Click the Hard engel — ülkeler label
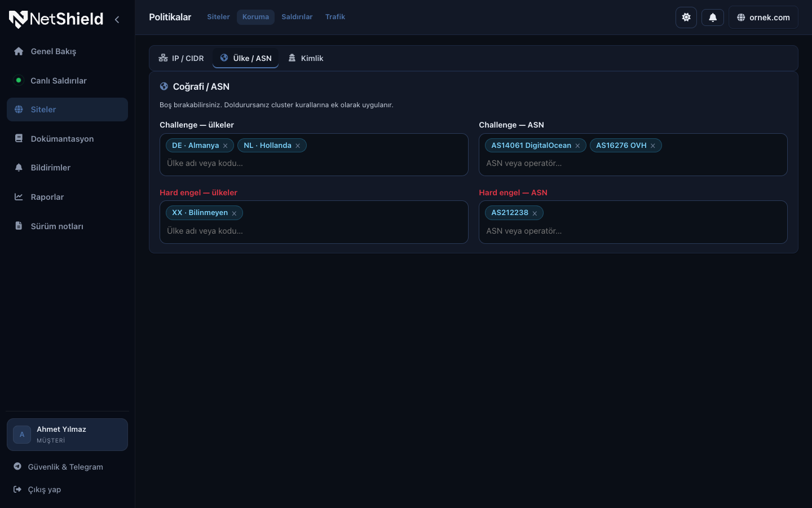This screenshot has width=812, height=508. coord(198,192)
